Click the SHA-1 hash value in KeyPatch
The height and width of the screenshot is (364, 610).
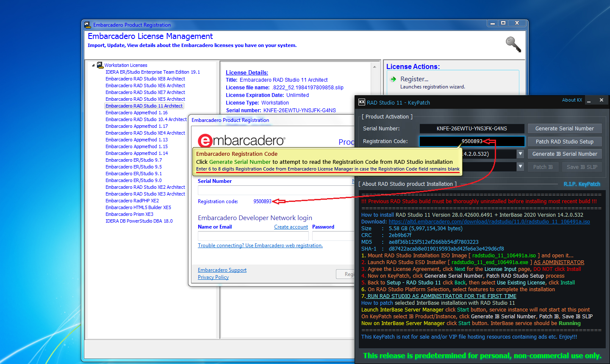coord(446,249)
